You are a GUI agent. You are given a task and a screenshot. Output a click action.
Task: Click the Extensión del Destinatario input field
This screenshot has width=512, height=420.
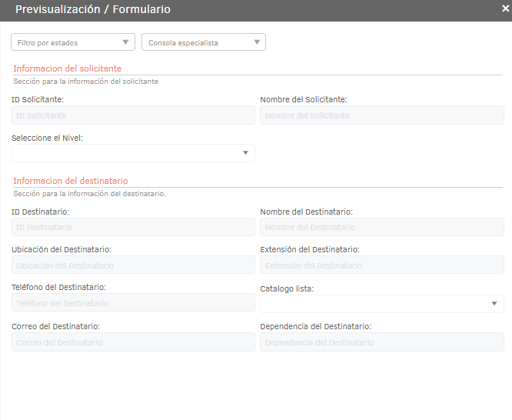coord(382,265)
